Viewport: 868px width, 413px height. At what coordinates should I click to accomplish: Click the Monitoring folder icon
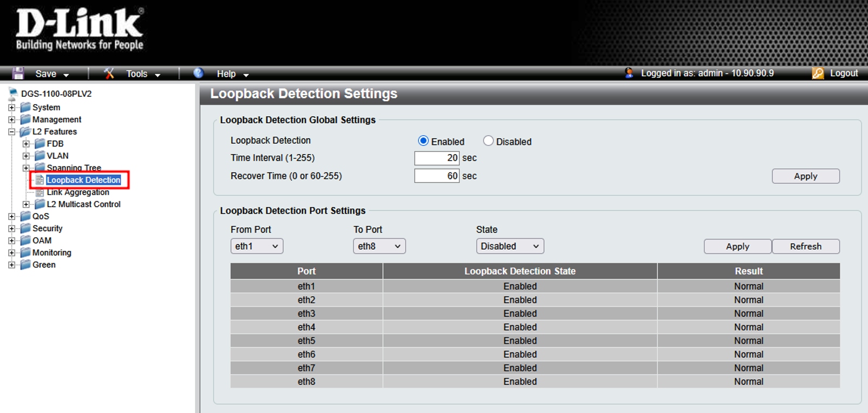(x=25, y=252)
